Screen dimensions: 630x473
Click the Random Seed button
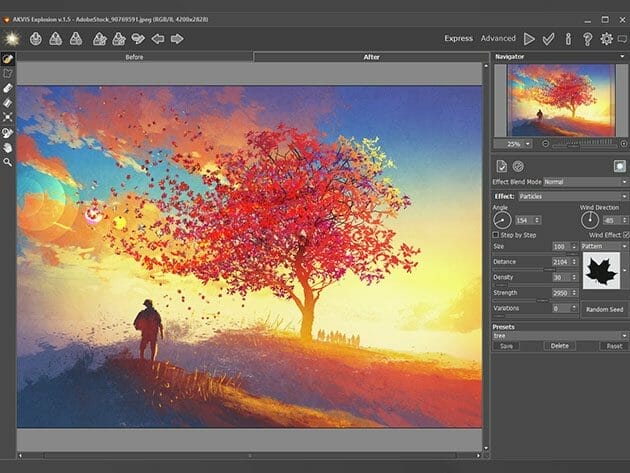pyautogui.click(x=605, y=309)
